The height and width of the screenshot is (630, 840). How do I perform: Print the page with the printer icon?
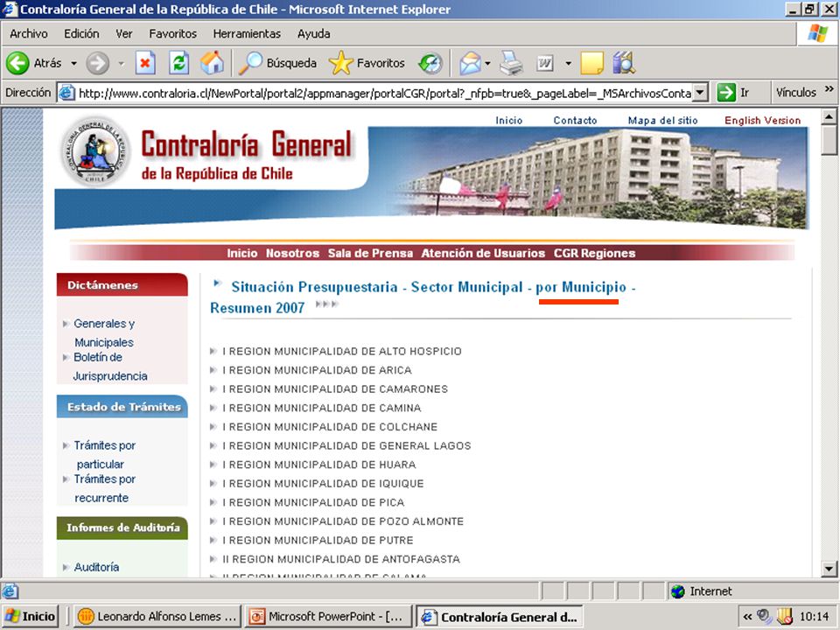click(511, 63)
